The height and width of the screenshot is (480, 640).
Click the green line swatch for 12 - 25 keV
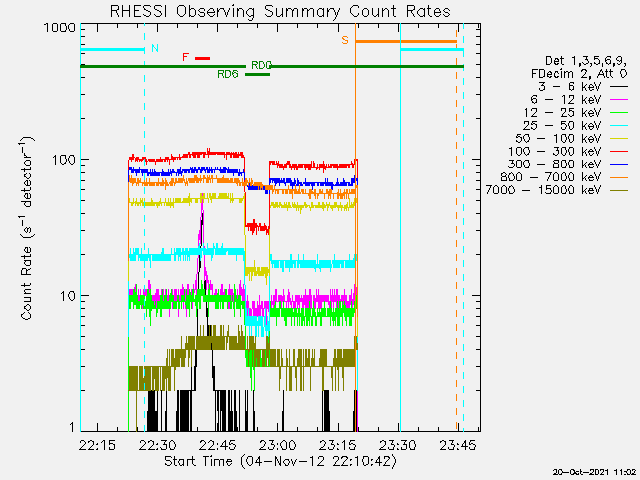(619, 113)
